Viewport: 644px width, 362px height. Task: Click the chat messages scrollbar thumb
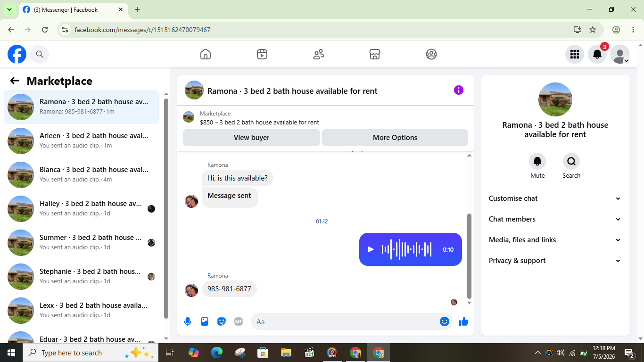(x=469, y=256)
